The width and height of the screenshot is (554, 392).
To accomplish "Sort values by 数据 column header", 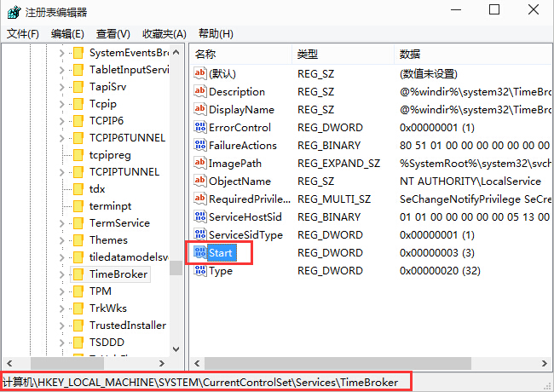I will click(473, 54).
